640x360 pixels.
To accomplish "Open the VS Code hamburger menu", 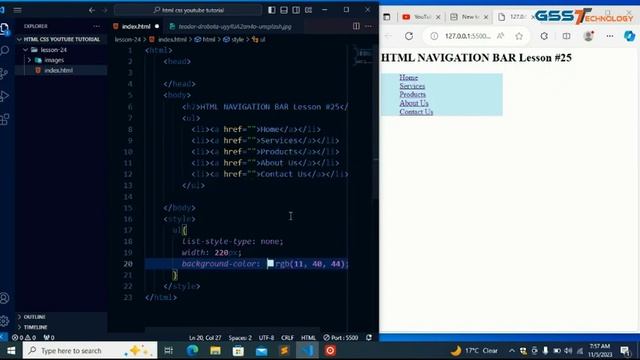I will 18,10.
